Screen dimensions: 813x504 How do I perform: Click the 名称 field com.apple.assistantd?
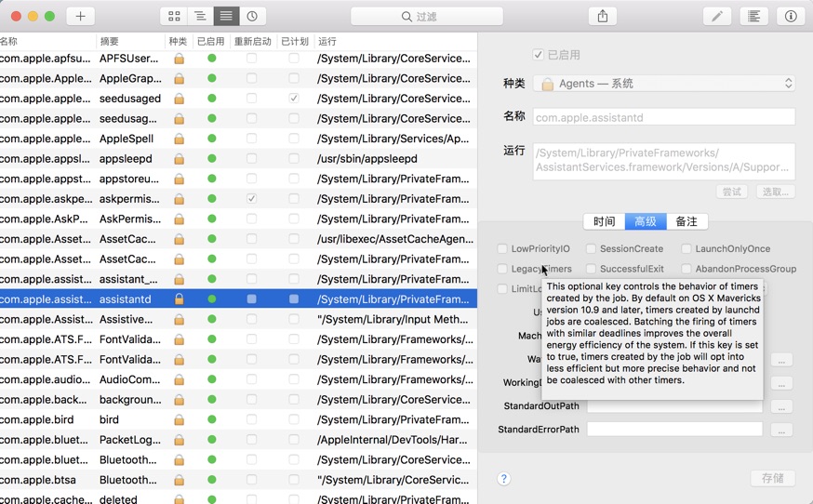[x=663, y=117]
